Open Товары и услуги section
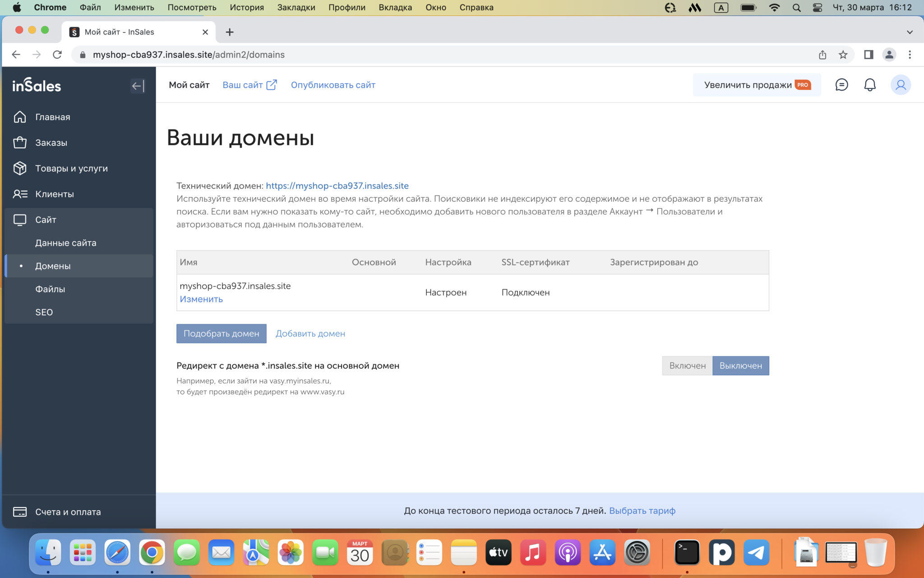This screenshot has height=578, width=924. pos(71,168)
